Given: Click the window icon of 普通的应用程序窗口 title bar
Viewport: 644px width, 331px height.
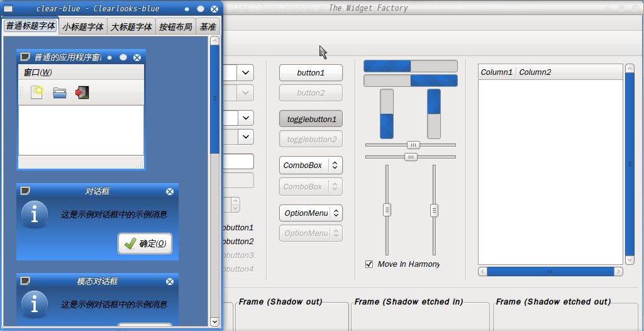Looking at the screenshot, I should pyautogui.click(x=25, y=57).
